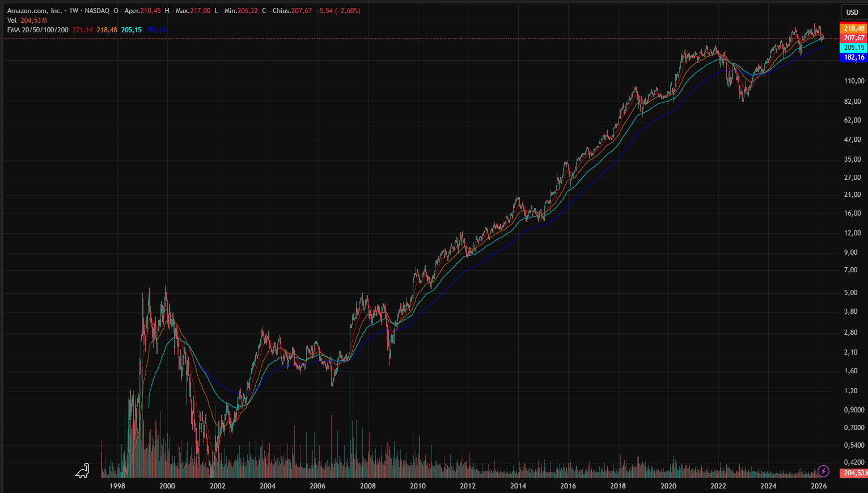
Task: Click the 82,00 price scale tick
Action: [853, 102]
